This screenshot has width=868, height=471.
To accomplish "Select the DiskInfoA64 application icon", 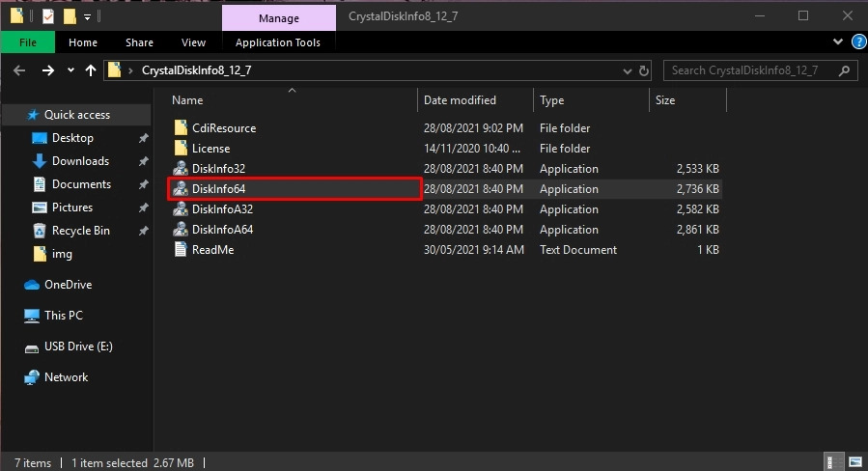I will pyautogui.click(x=181, y=229).
